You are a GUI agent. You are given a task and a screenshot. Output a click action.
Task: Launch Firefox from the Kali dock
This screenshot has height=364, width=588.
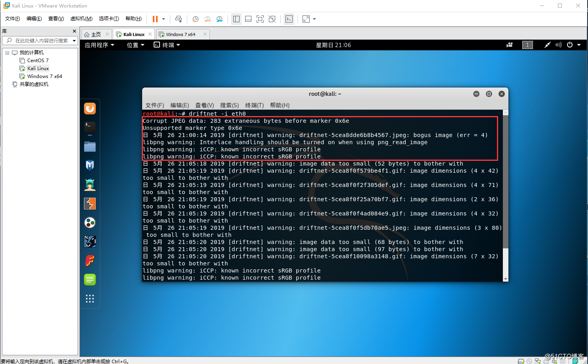point(90,109)
